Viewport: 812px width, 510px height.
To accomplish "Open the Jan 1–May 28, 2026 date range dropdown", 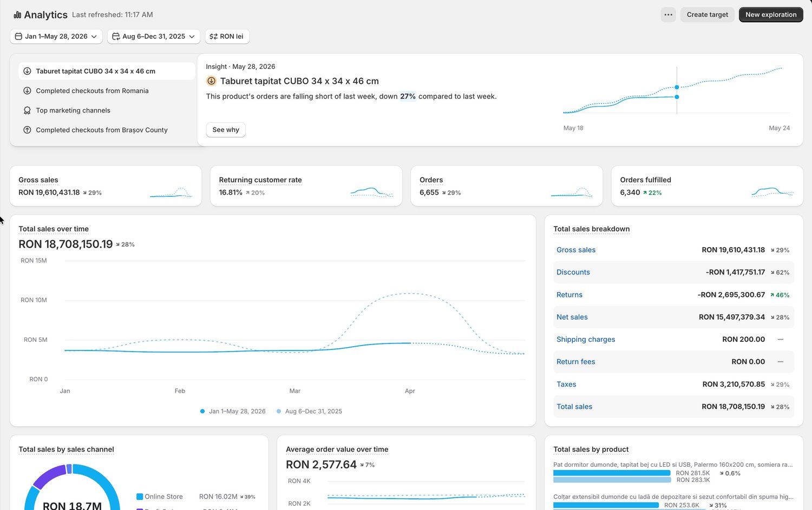I will coord(56,36).
